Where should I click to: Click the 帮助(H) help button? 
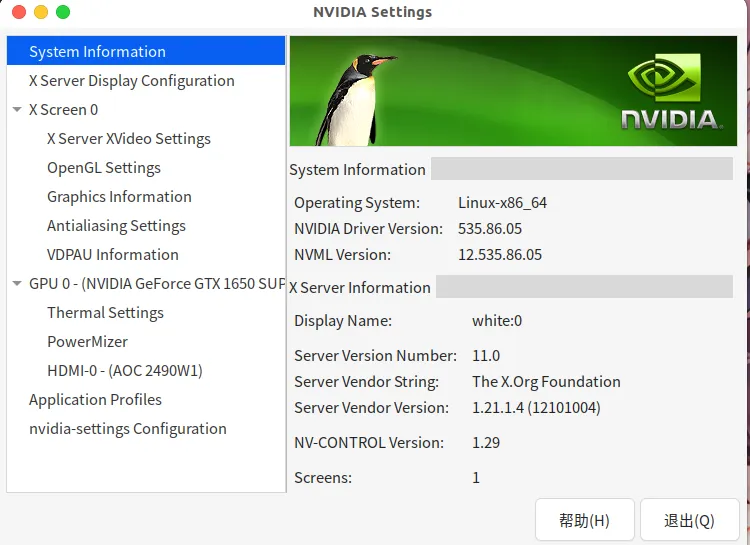tap(584, 521)
